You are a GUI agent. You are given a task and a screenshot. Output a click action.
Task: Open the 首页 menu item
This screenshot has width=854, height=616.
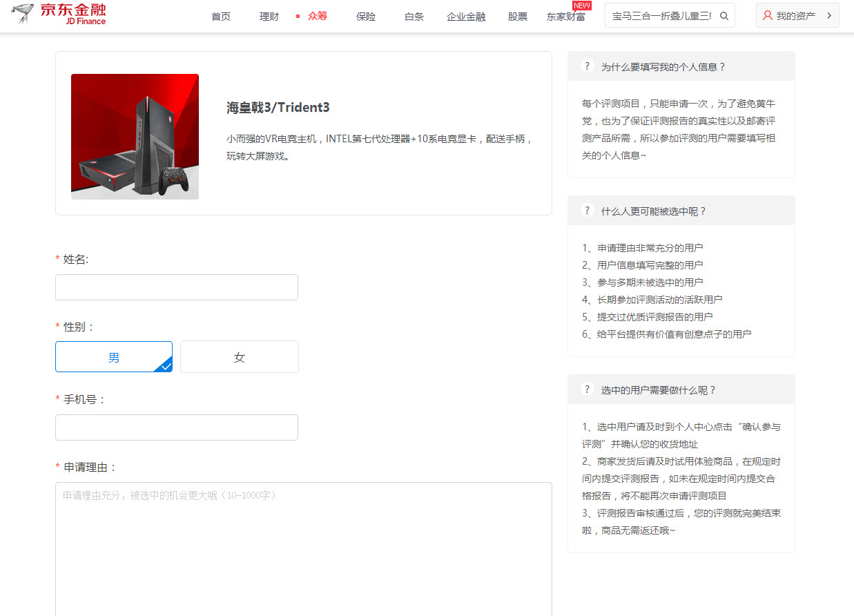221,15
